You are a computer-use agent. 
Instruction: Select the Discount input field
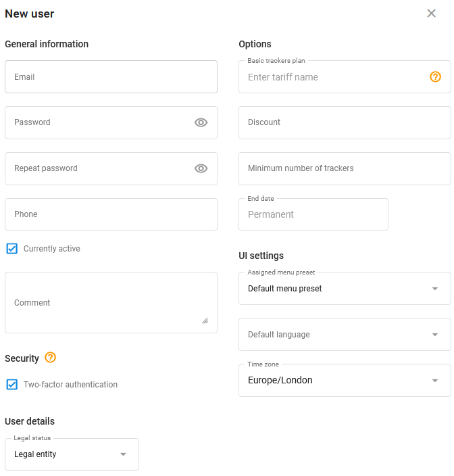(345, 122)
